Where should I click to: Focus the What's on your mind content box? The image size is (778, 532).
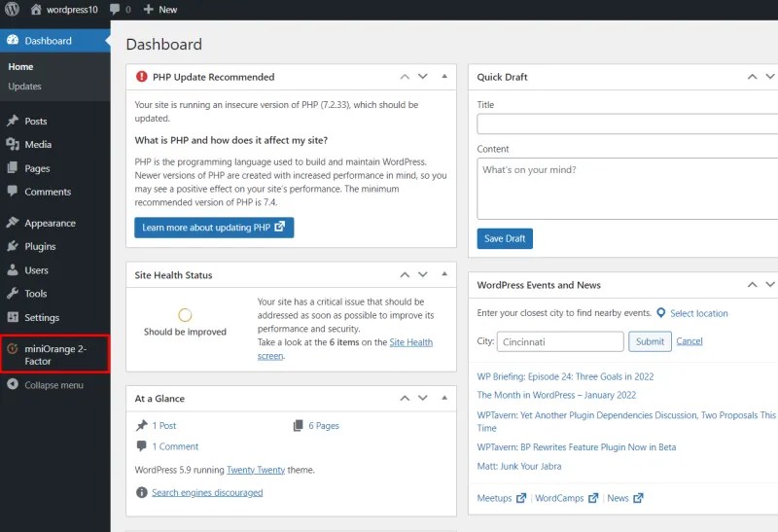[627, 189]
